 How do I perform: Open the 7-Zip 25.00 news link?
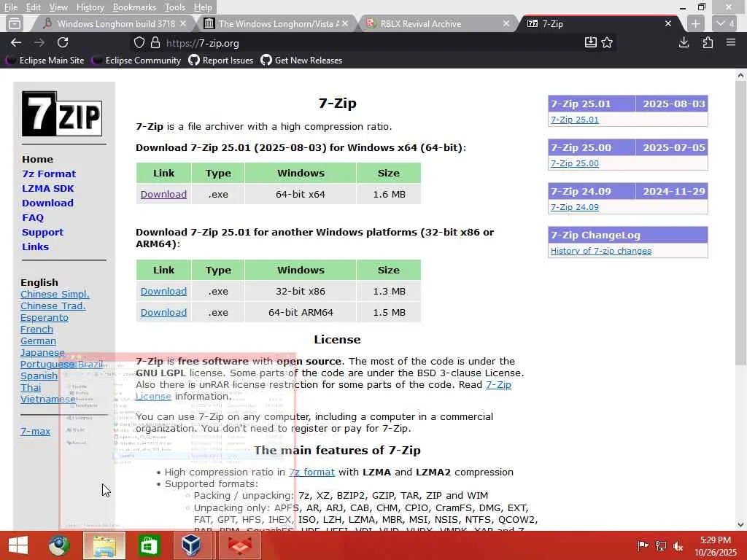tap(575, 163)
